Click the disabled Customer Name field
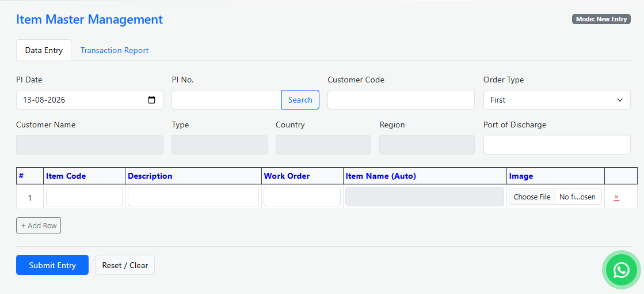This screenshot has width=644, height=294. pyautogui.click(x=90, y=145)
